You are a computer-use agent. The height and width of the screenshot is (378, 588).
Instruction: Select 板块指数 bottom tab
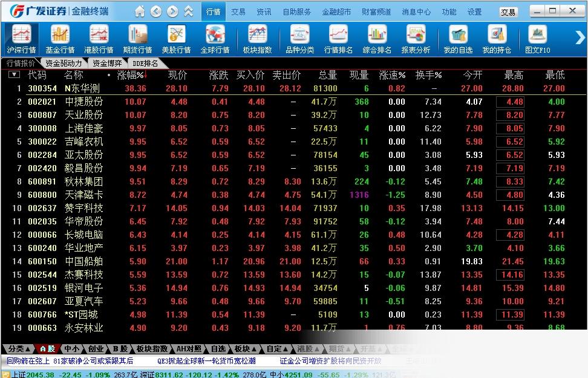(152, 349)
